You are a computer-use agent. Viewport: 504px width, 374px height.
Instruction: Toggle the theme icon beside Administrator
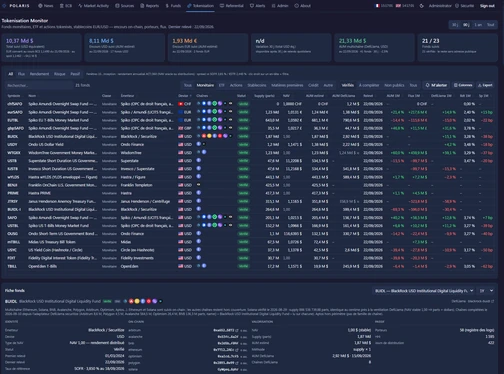(421, 6)
